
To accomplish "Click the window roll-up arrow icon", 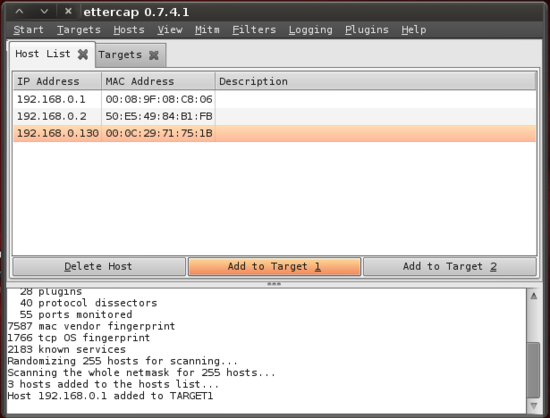I will click(x=20, y=12).
